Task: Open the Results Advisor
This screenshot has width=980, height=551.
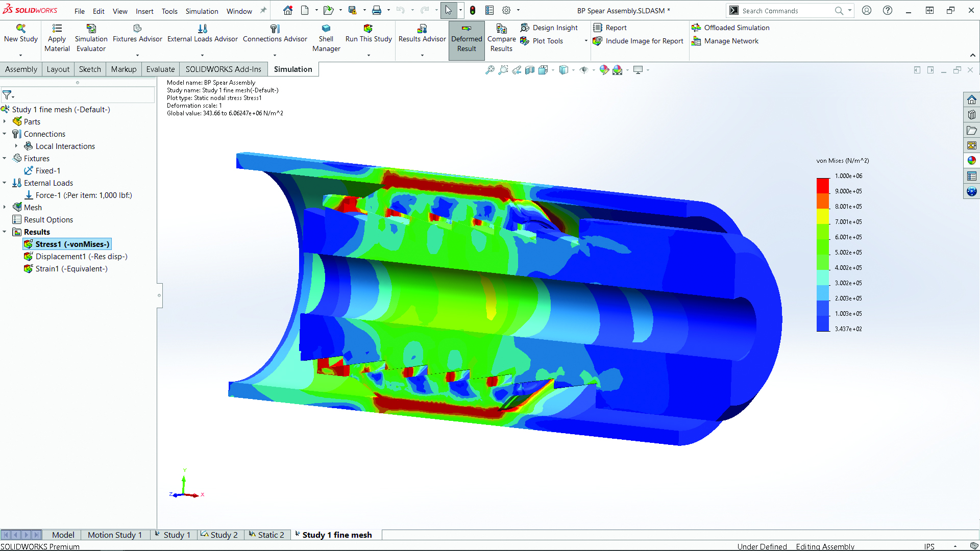Action: coord(422,34)
